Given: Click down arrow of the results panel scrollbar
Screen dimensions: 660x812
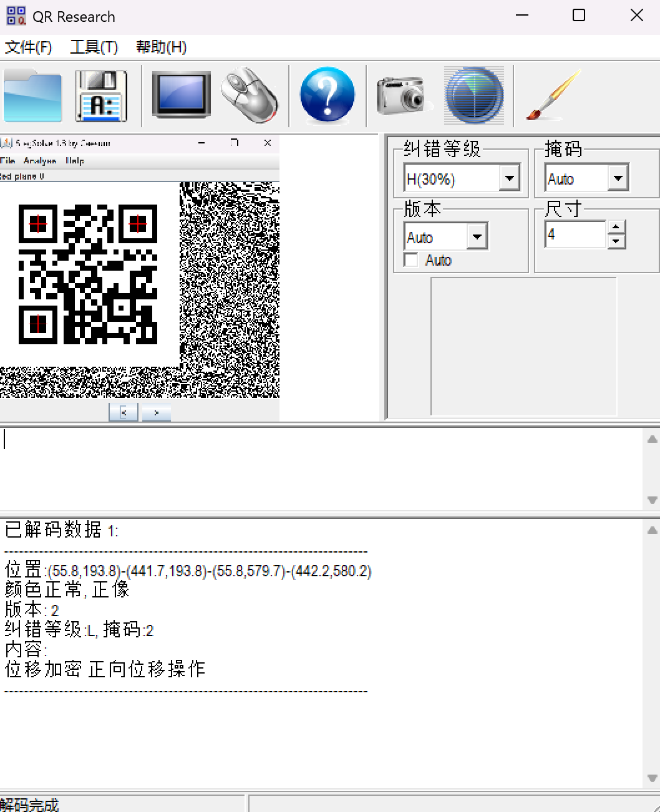Looking at the screenshot, I should [652, 778].
